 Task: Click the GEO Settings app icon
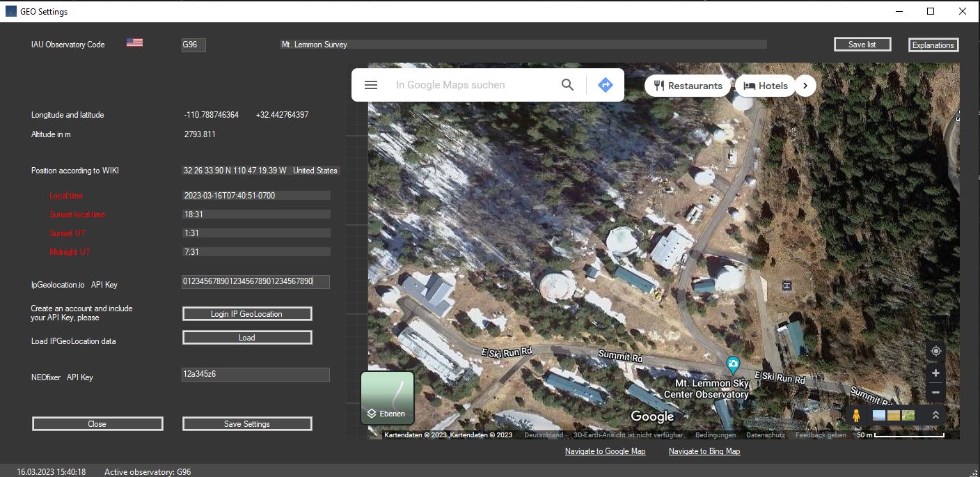pos(11,11)
